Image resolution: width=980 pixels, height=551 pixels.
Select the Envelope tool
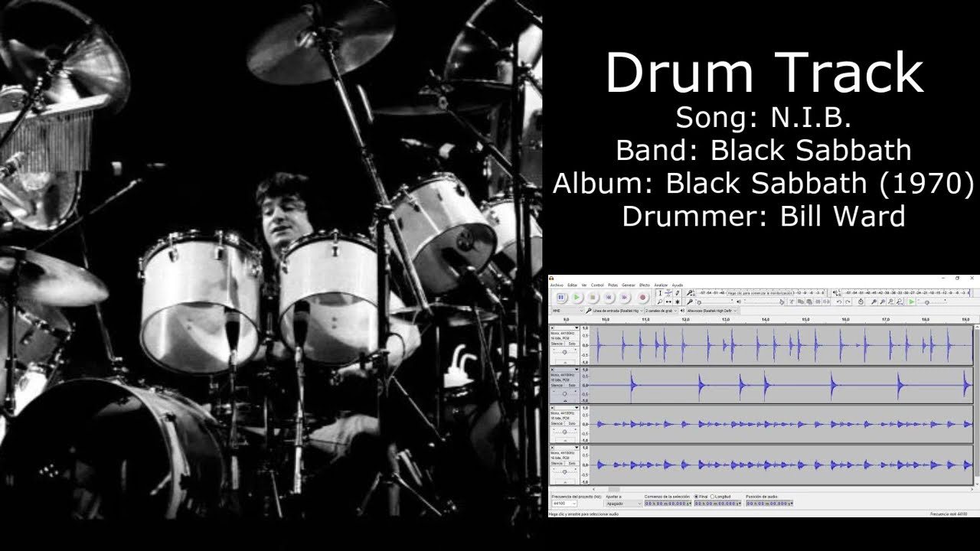668,293
